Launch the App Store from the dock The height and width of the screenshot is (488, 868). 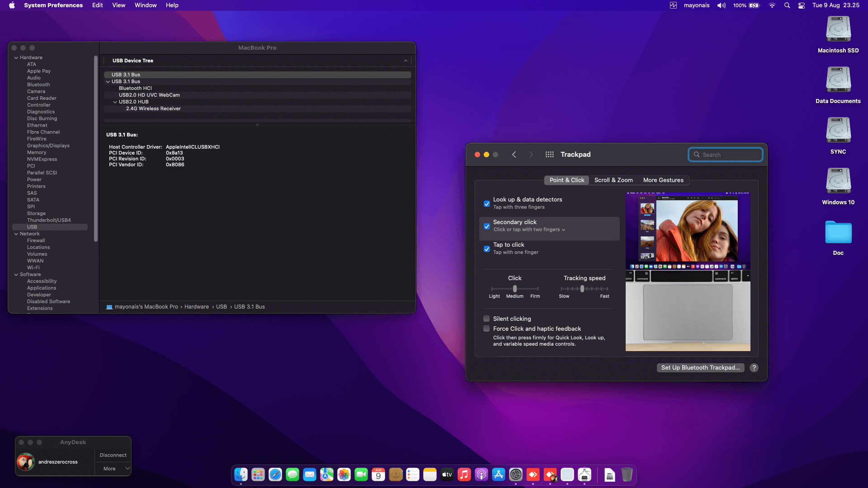point(498,474)
